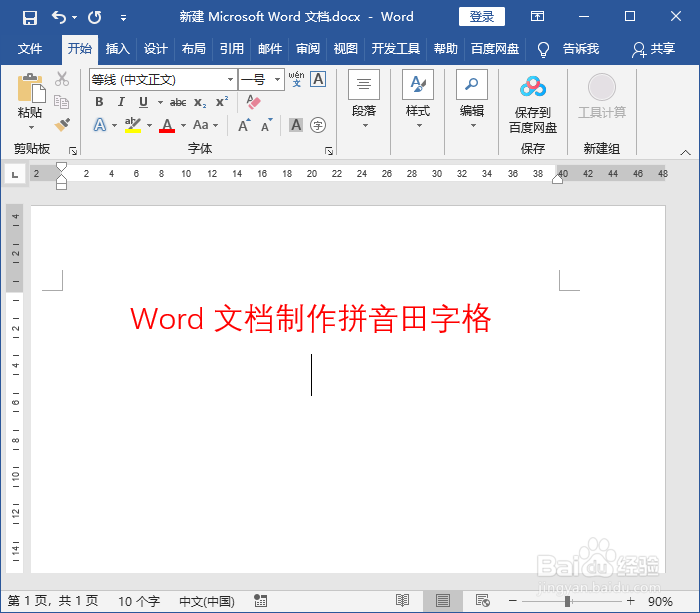
Task: Switch to Print Layout view
Action: [x=442, y=601]
